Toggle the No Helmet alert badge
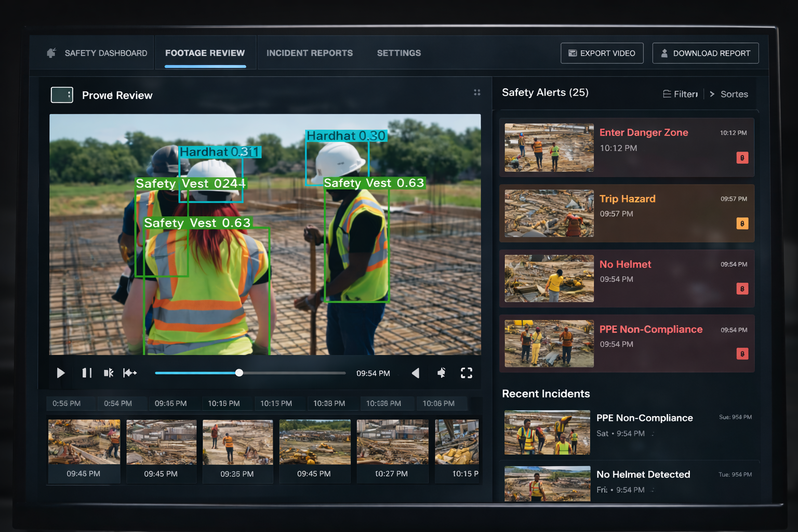Viewport: 798px width, 532px height. click(742, 287)
